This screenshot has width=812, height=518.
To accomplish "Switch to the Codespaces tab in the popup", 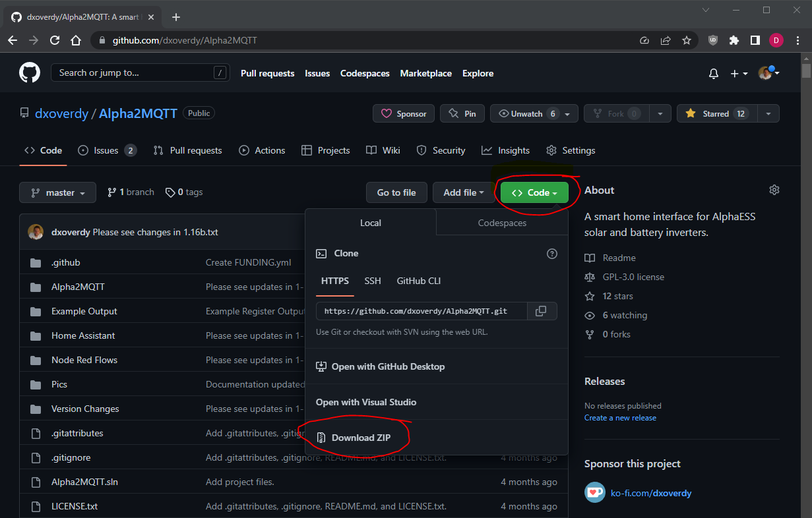I will click(x=502, y=223).
